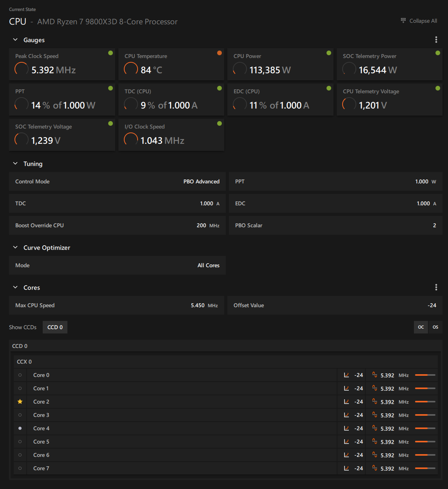This screenshot has width=448, height=489.
Task: Click the Control Mode PBO Advanced row
Action: point(117,181)
